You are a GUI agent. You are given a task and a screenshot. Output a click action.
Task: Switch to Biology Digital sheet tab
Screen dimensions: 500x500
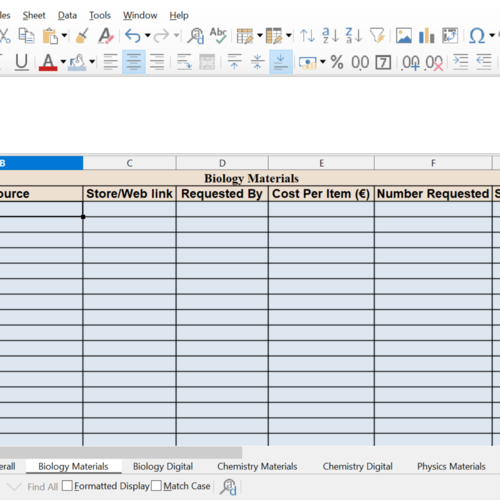pyautogui.click(x=163, y=466)
